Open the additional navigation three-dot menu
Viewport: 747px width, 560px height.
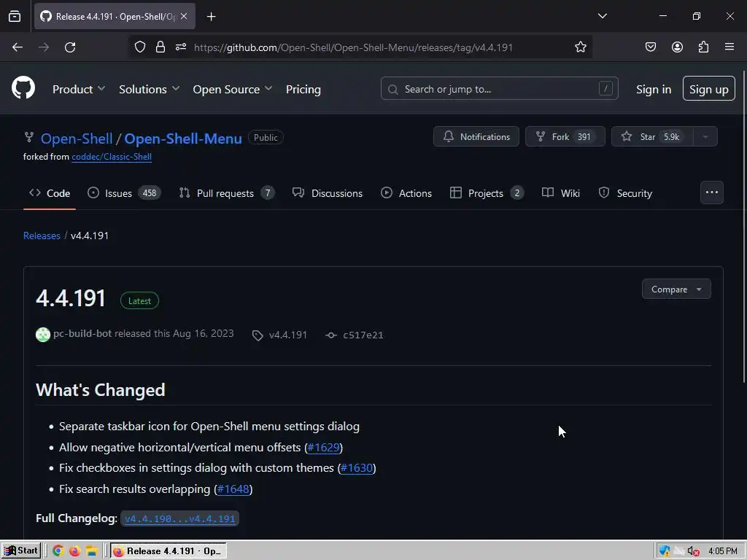click(x=712, y=192)
